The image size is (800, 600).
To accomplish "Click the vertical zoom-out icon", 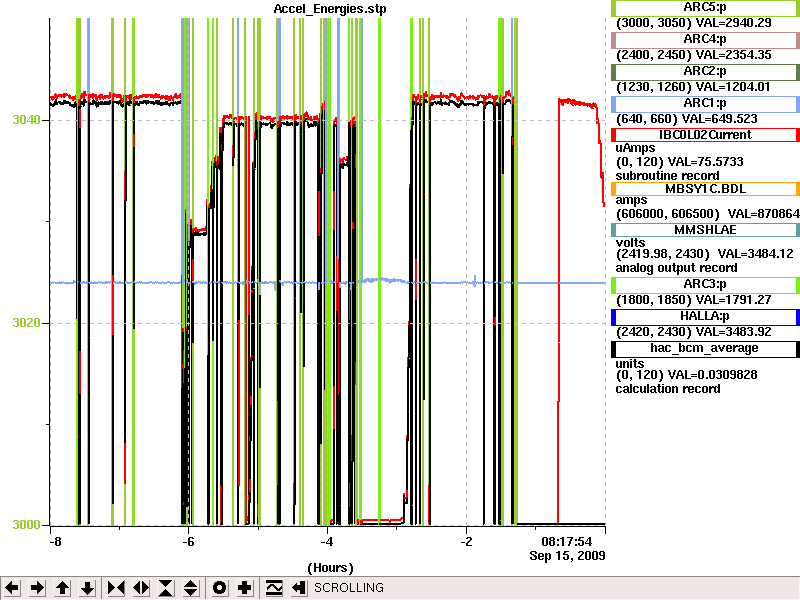I will tap(191, 588).
